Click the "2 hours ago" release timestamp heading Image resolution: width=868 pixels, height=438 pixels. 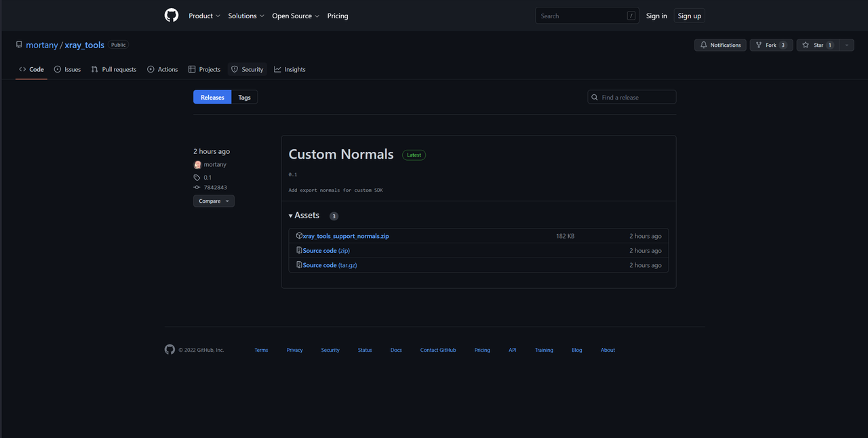(212, 151)
